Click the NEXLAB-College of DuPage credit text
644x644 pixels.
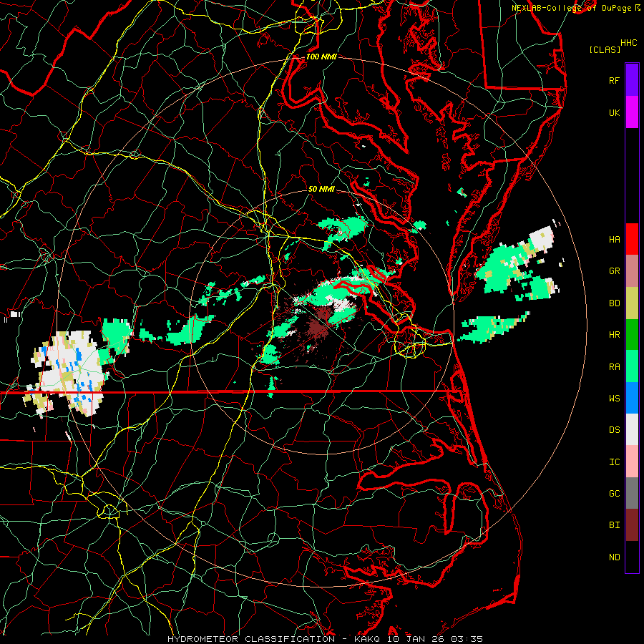[571, 8]
